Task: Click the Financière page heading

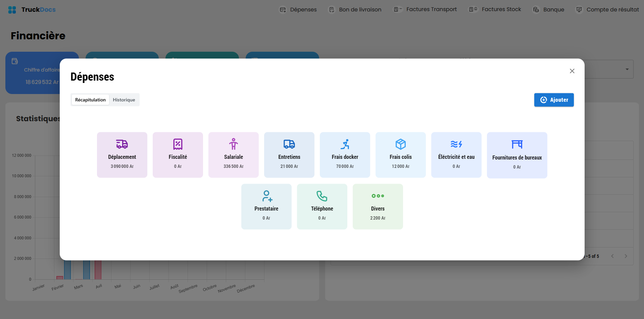Action: (38, 36)
